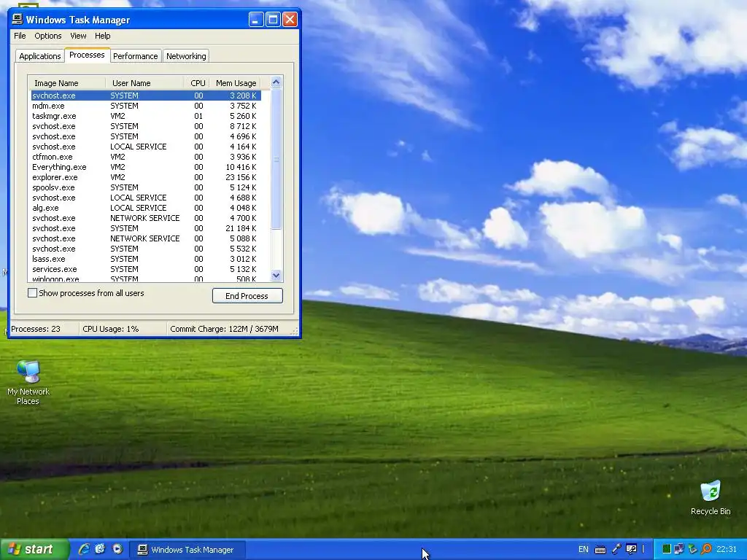
Task: Launch Outlook Express from Quick Launch
Action: pos(100,549)
